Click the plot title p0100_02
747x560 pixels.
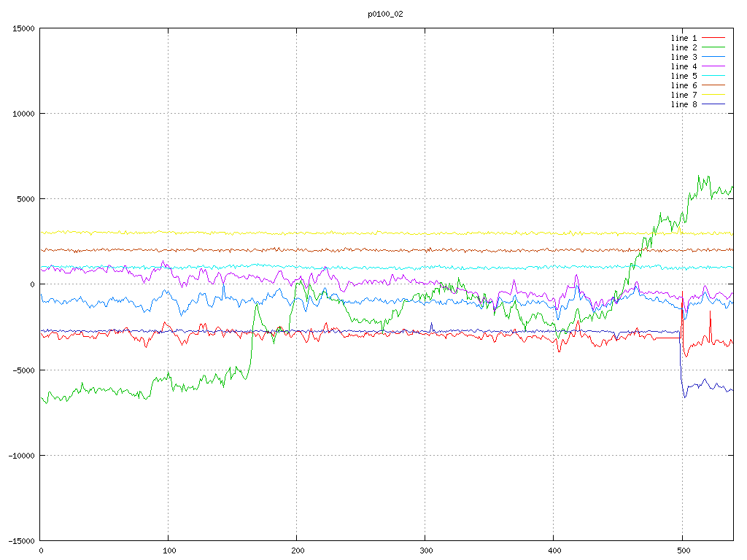[385, 14]
